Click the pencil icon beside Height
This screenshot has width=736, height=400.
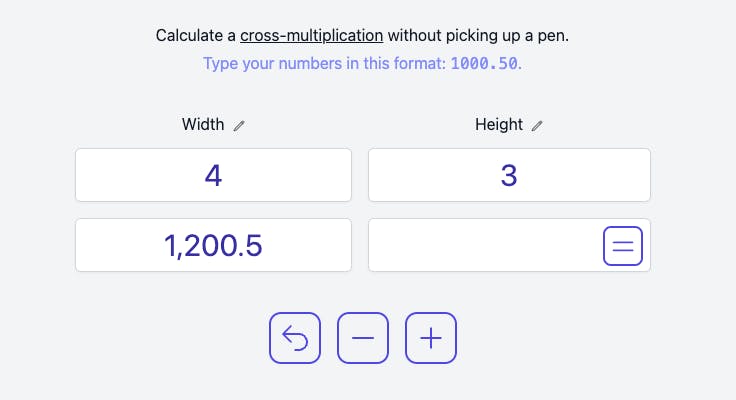pos(537,126)
